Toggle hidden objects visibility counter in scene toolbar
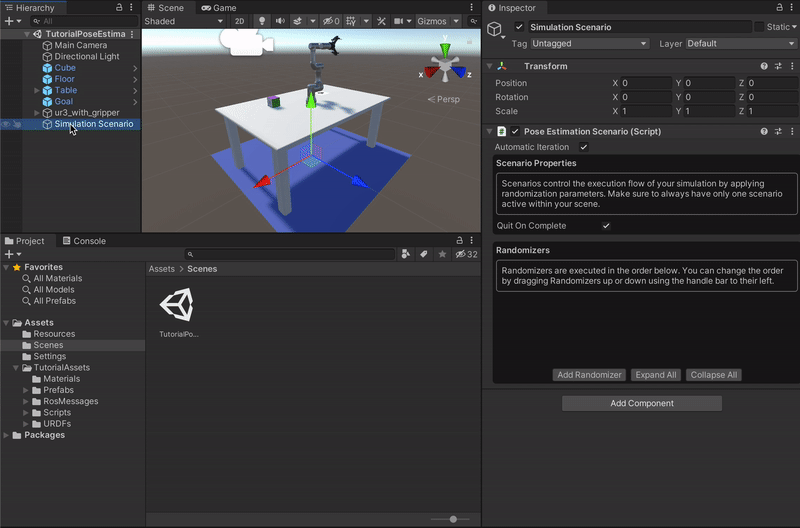Screen dimensions: 800x528 tap(331, 21)
